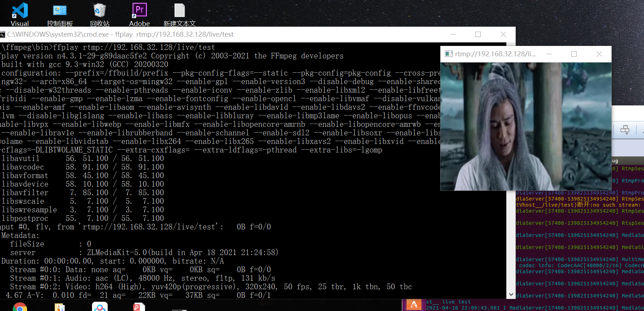Open the 新建文本文 text document icon

coord(179,14)
